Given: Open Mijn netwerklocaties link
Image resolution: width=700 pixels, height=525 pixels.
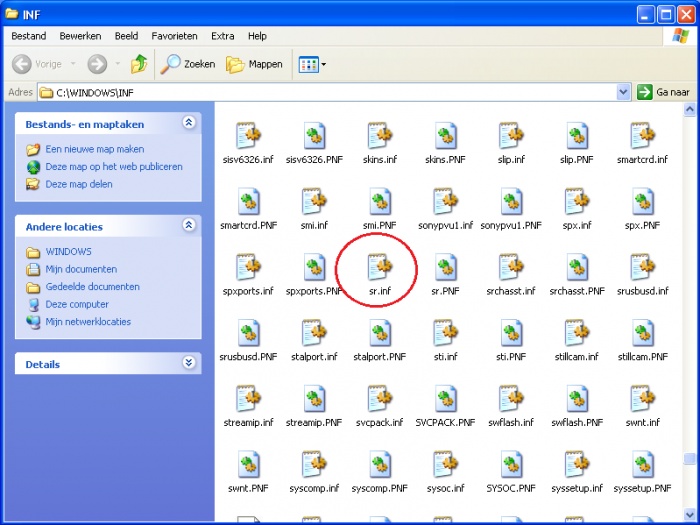Looking at the screenshot, I should tap(88, 321).
